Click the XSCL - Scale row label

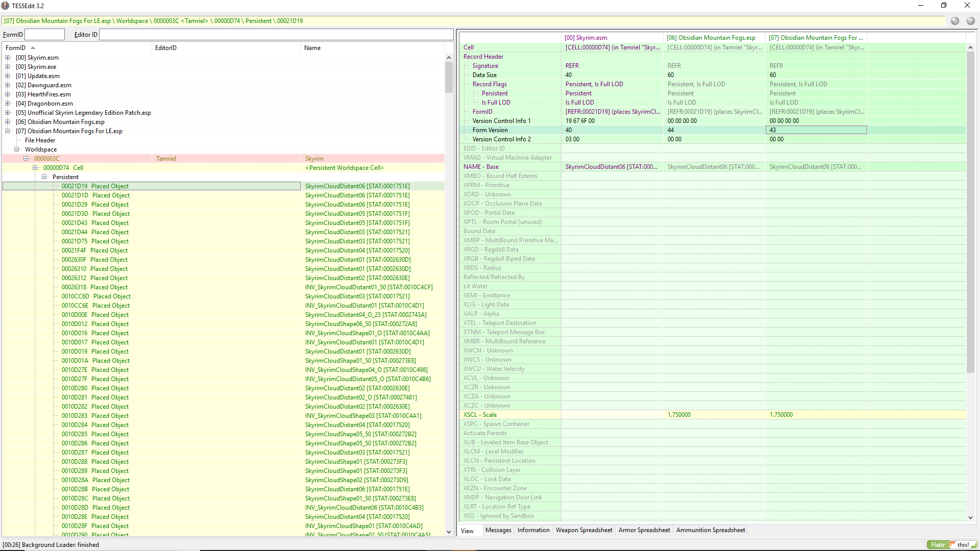pos(480,415)
